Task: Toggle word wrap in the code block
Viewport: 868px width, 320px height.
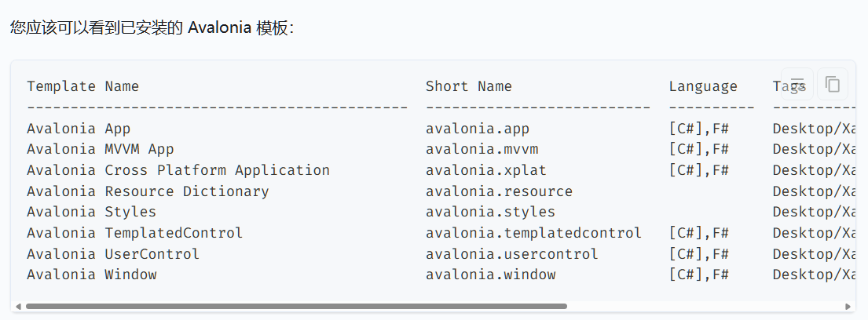Action: coord(797,84)
